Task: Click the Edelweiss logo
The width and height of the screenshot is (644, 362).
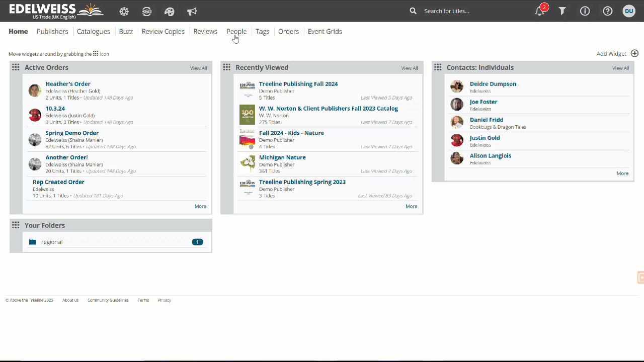Action: [x=56, y=11]
